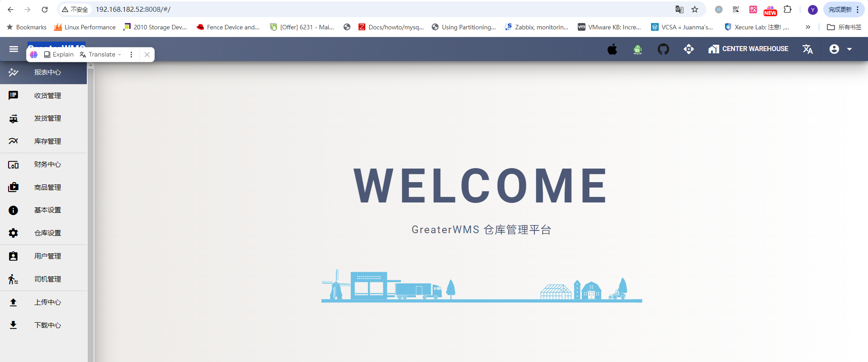Image resolution: width=868 pixels, height=362 pixels.
Task: Open the browser extensions puzzle icon
Action: [788, 9]
